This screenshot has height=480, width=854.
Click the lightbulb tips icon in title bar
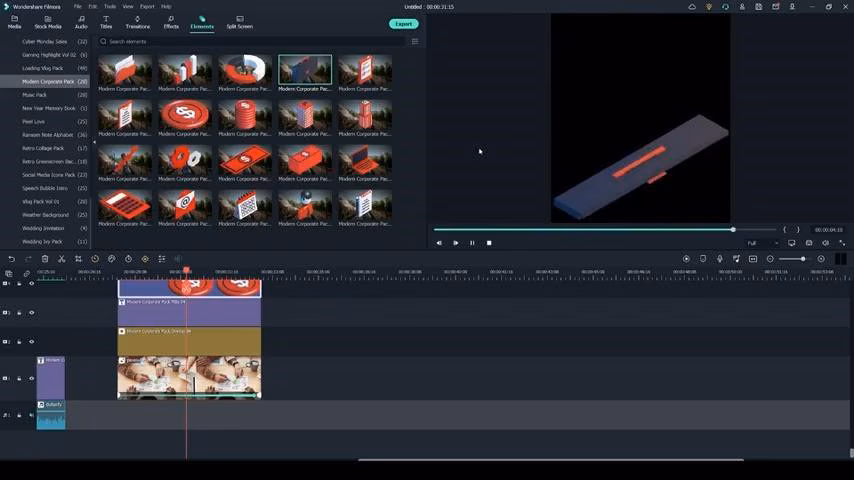pyautogui.click(x=709, y=7)
